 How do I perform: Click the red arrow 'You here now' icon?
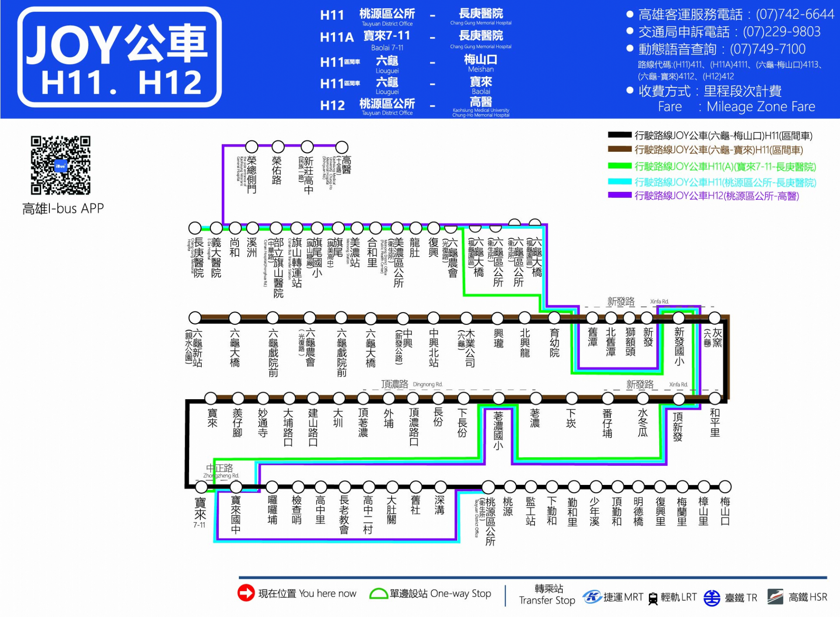(x=246, y=593)
